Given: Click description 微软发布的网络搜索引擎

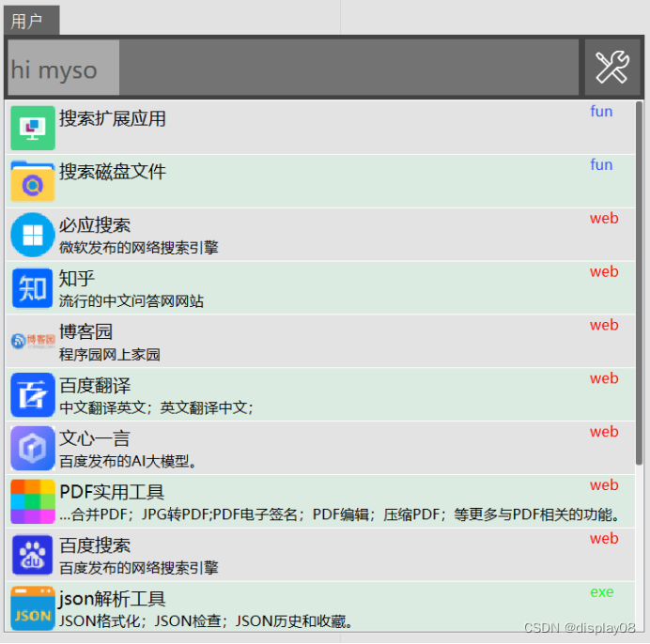Looking at the screenshot, I should (138, 248).
